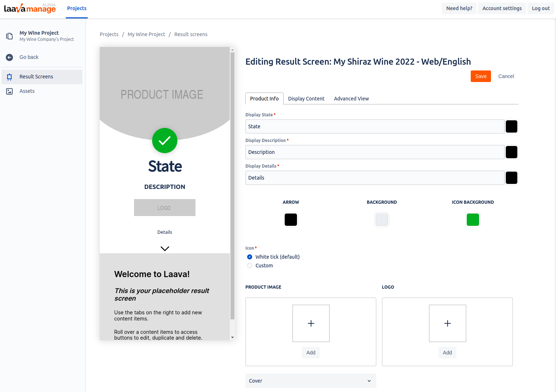Screen dimensions: 556x392
Task: Open the Cover image fit dropdown
Action: point(310,381)
